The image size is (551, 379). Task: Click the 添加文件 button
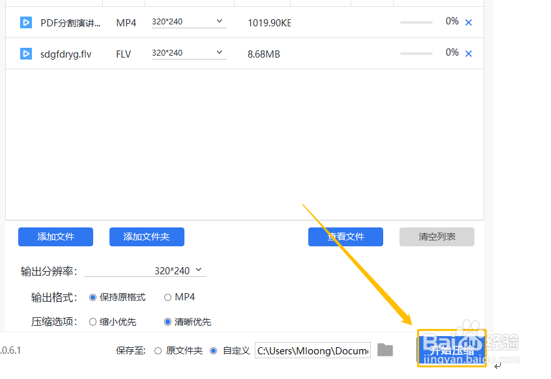56,237
